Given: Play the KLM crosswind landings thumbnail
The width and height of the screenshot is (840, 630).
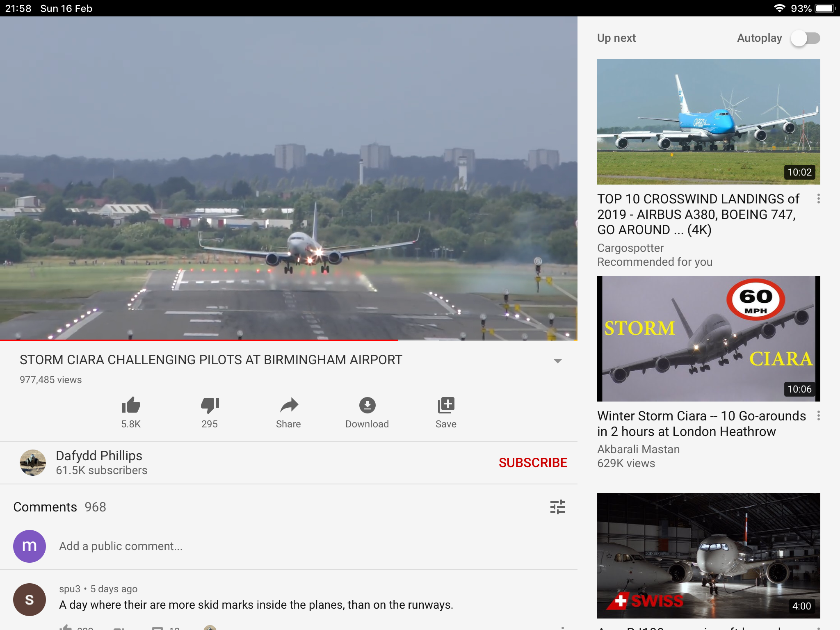Looking at the screenshot, I should [708, 121].
